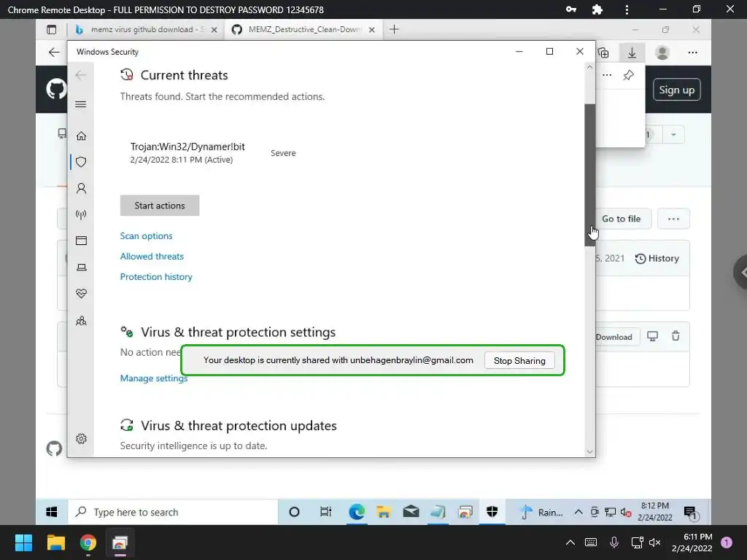Screen dimensions: 747x560
Task: Click Edge downloads toolbar icon
Action: [632, 52]
